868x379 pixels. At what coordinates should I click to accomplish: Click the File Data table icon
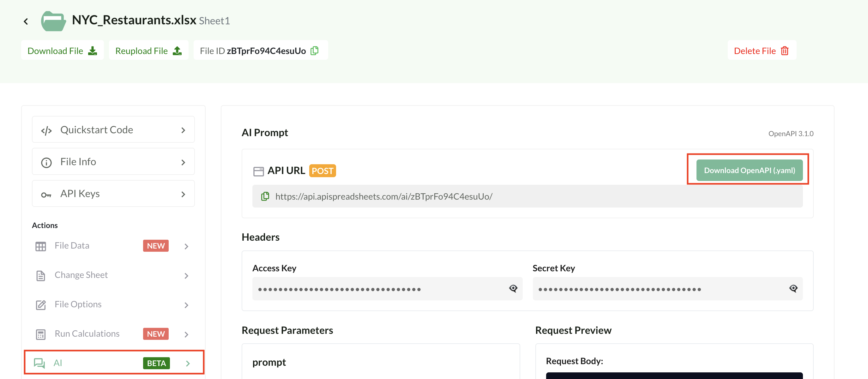[x=41, y=246]
